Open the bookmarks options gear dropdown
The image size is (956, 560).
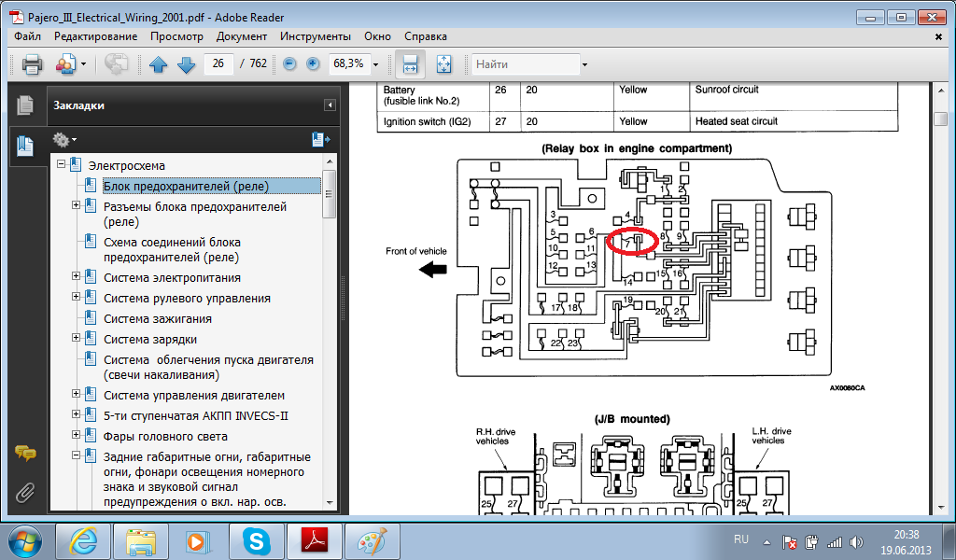[x=64, y=140]
